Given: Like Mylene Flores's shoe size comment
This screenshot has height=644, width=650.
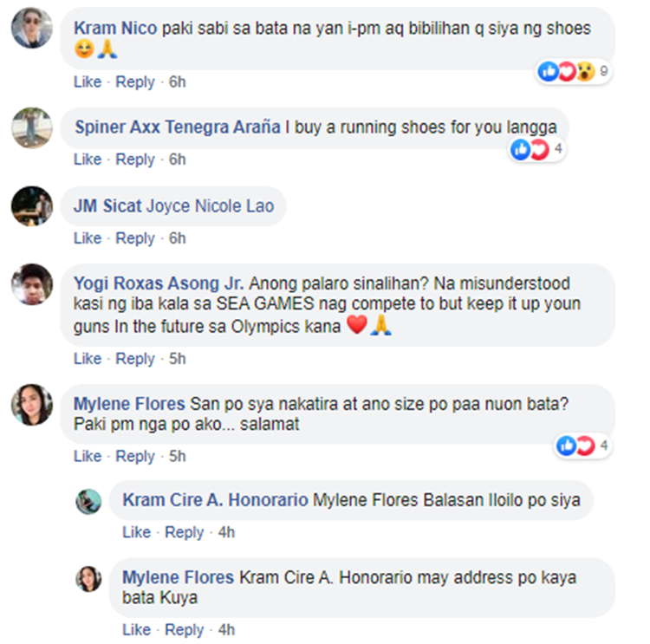Looking at the screenshot, I should click(x=88, y=456).
